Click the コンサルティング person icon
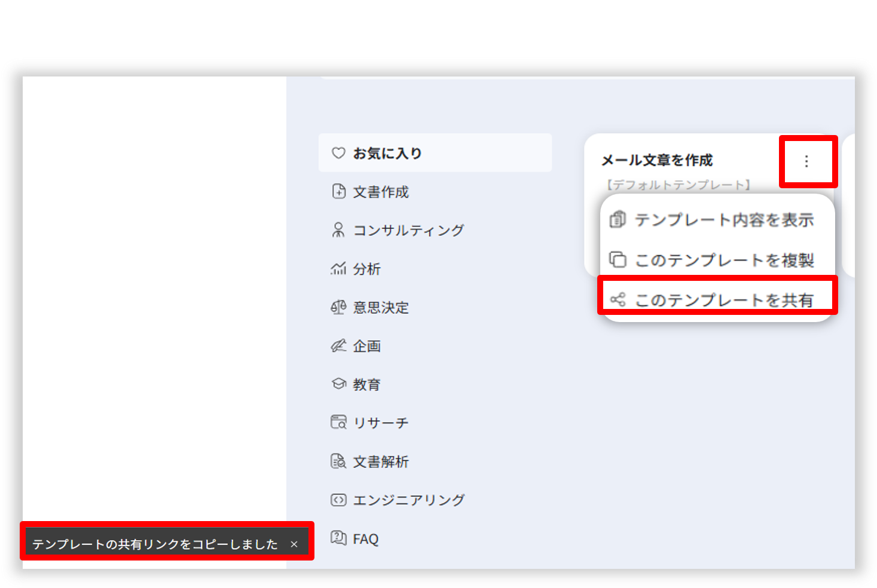 click(338, 230)
